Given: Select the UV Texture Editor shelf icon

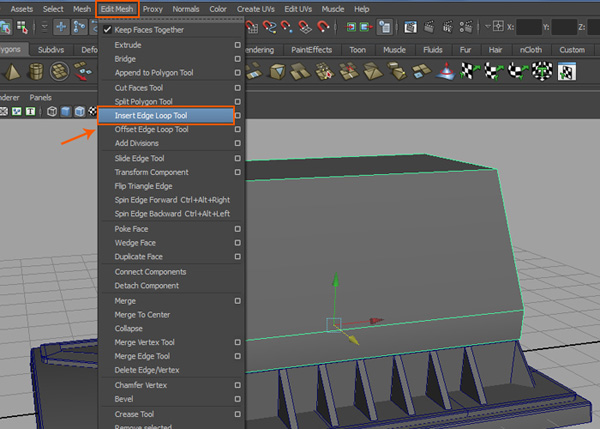Looking at the screenshot, I should [x=568, y=71].
